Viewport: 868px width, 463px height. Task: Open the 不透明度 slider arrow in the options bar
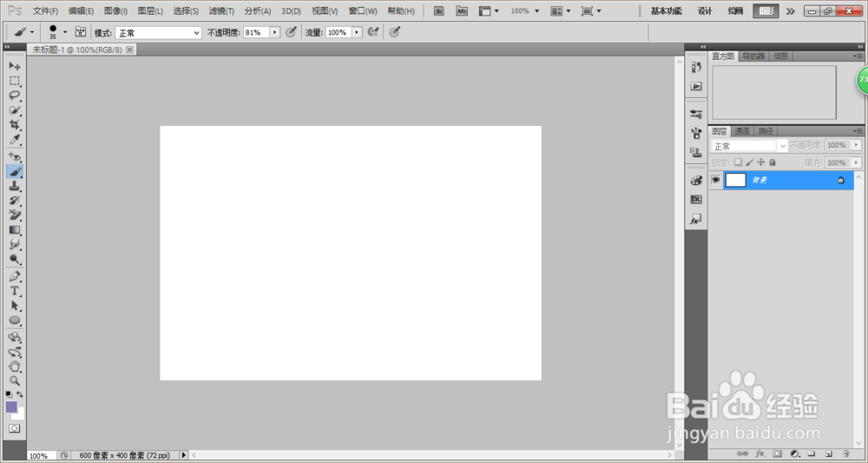click(x=274, y=32)
